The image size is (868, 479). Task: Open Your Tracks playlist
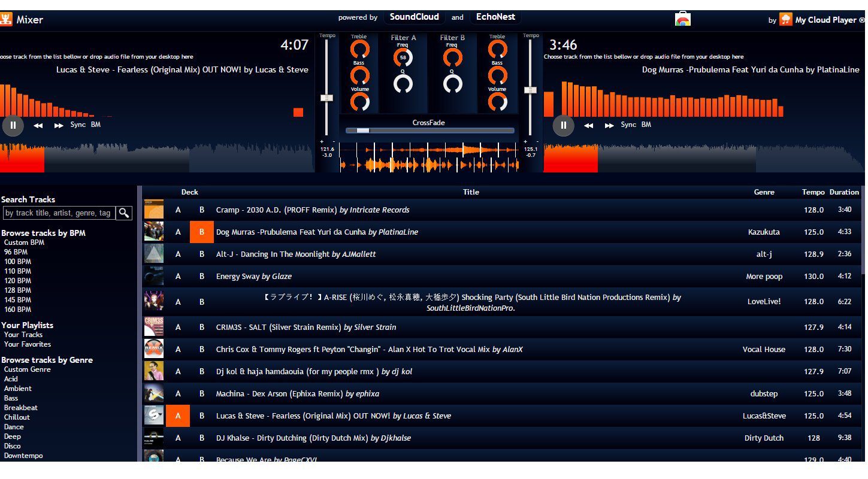pyautogui.click(x=23, y=335)
